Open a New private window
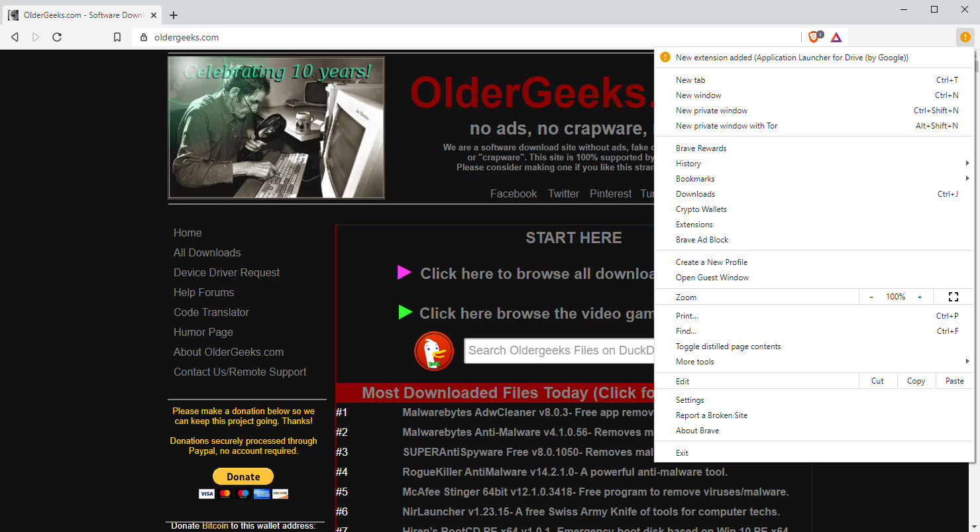The image size is (980, 532). tap(814, 111)
